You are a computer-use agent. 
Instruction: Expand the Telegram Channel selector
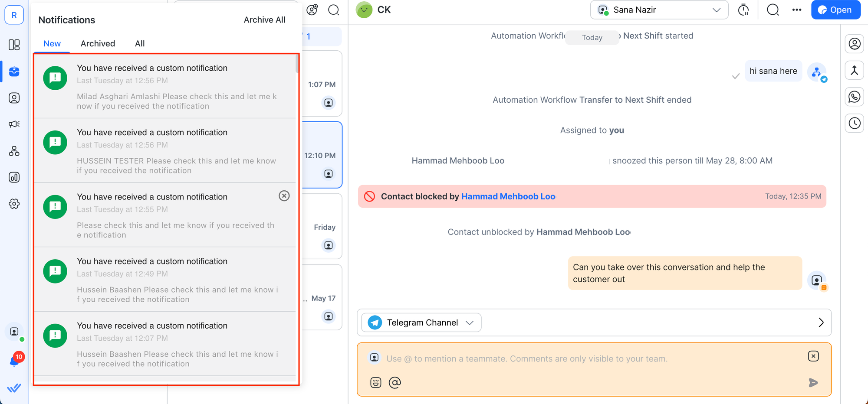click(421, 323)
